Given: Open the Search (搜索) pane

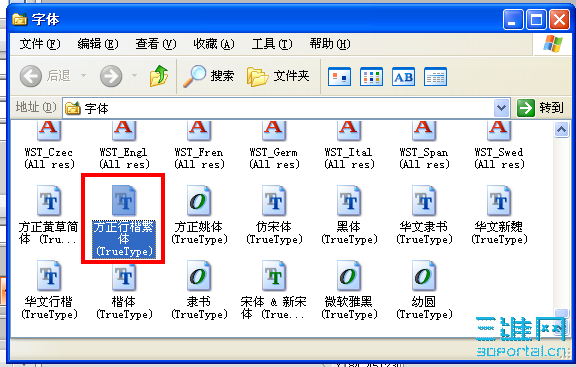Looking at the screenshot, I should tap(209, 76).
